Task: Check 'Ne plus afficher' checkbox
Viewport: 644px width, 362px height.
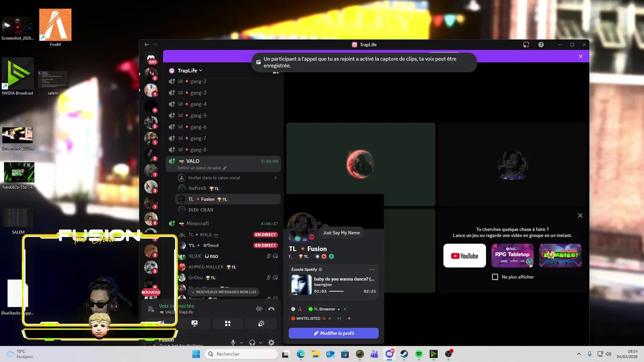Action: (495, 277)
